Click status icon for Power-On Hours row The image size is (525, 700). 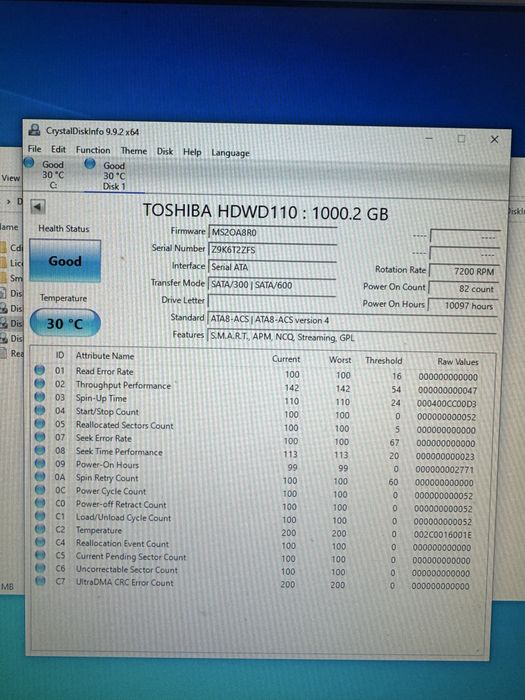click(40, 463)
